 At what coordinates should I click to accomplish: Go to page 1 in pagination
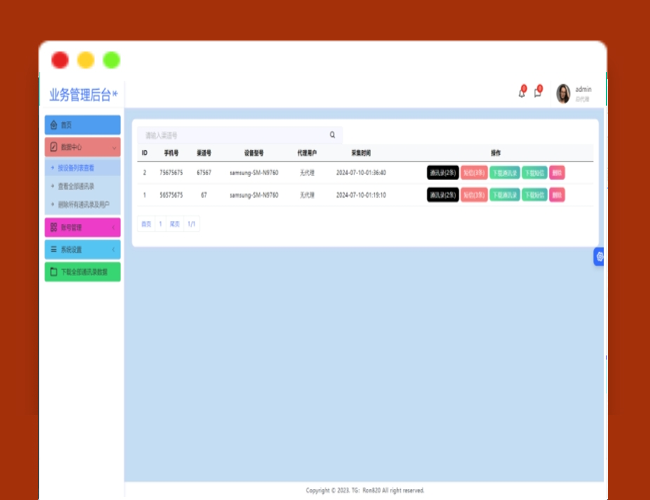tap(160, 224)
